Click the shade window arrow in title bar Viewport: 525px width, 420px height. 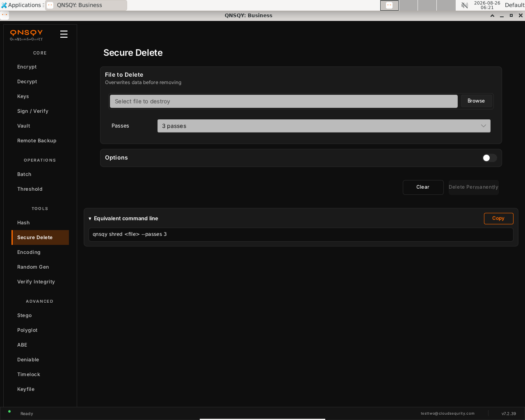(x=492, y=16)
